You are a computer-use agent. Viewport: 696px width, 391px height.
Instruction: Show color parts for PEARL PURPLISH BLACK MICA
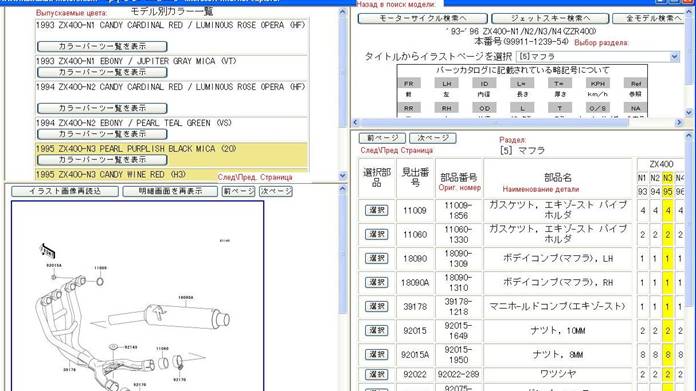(102, 159)
